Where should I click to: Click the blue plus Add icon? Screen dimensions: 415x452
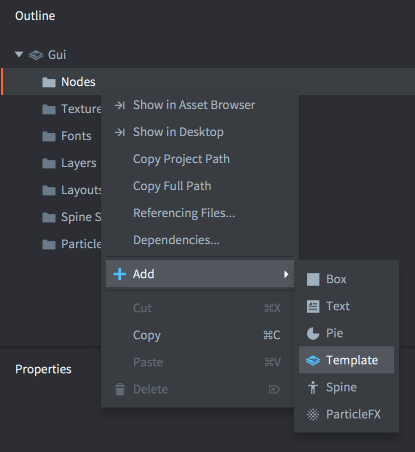[120, 274]
